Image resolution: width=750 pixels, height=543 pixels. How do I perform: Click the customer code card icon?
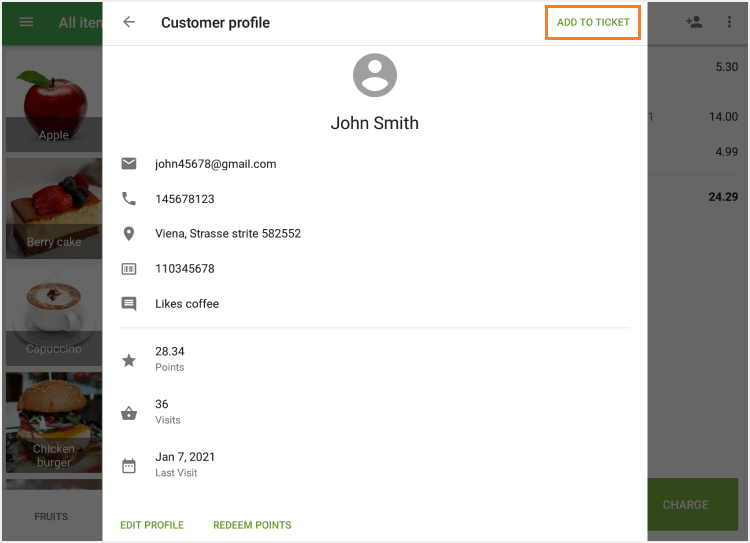[129, 269]
